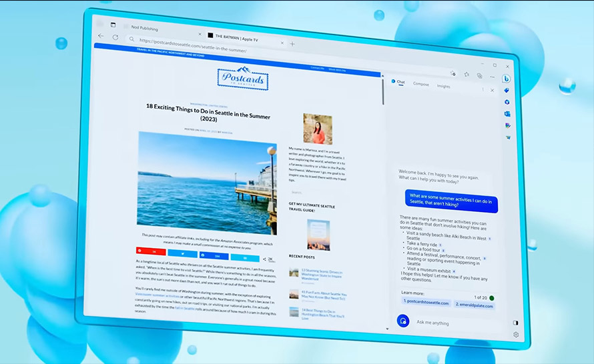This screenshot has height=364, width=594.
Task: Share via the Twitter bird button
Action: (183, 254)
